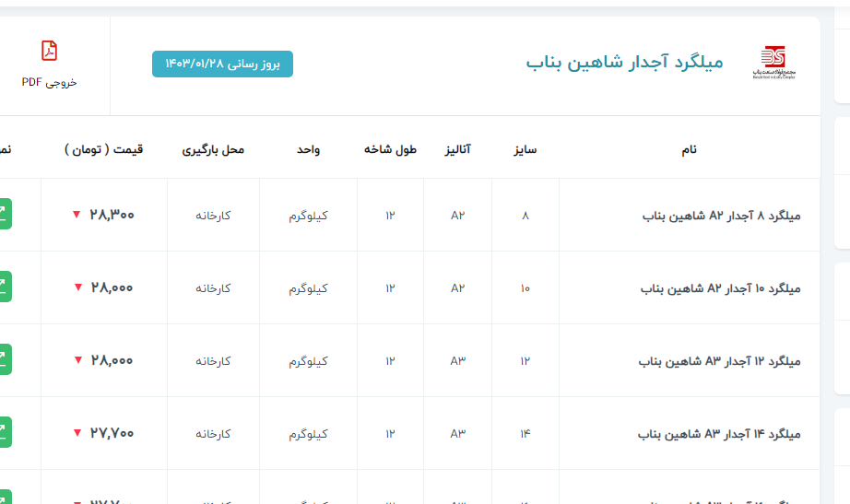Click the بروز رسانی ۱۴۰۳/۰۱/۲۸ badge

point(222,64)
